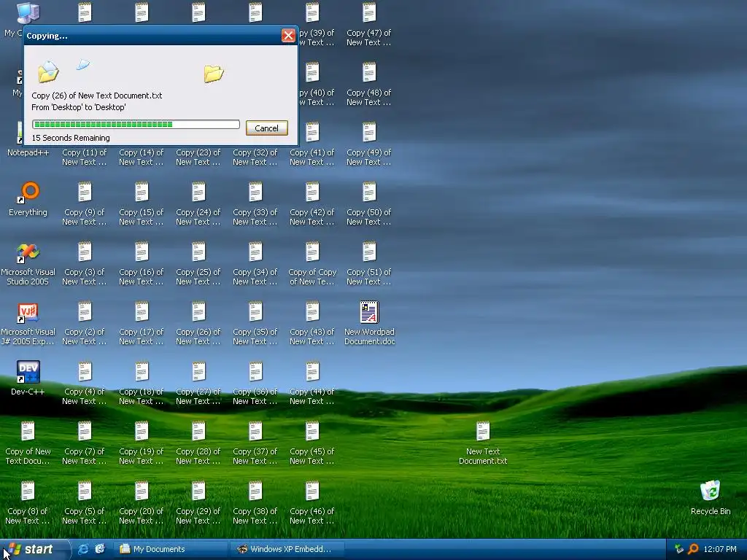Click the Copy (14) of New Text label
This screenshot has height=560, width=747.
coord(141,157)
